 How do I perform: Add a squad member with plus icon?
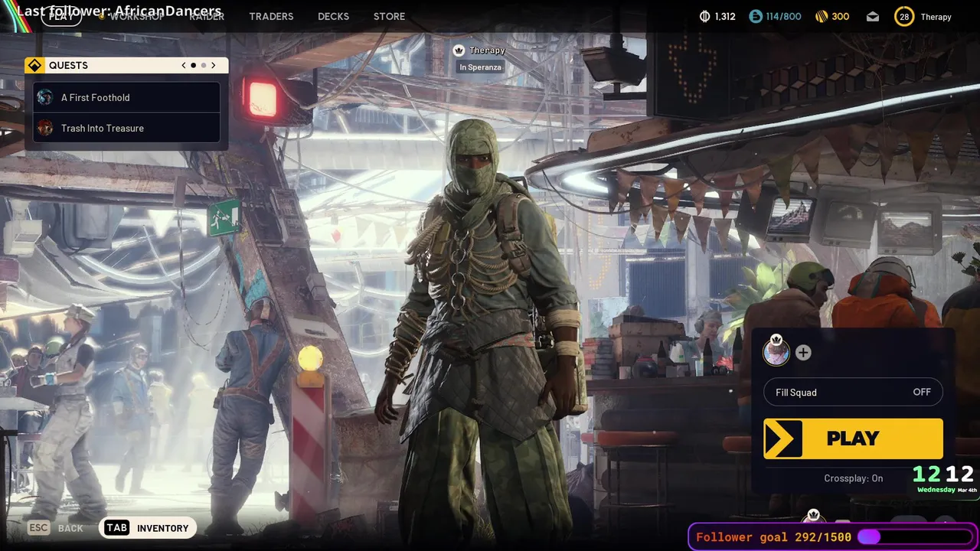803,352
